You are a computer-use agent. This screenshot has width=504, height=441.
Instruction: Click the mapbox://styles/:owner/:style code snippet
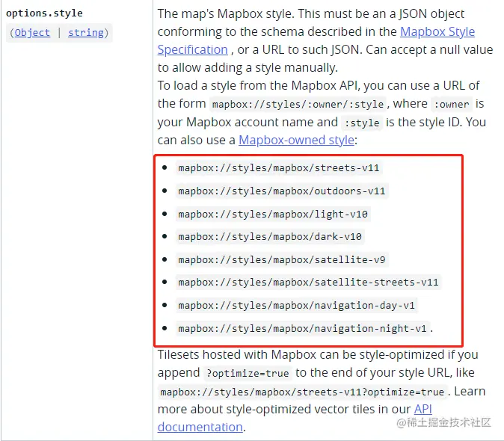298,105
